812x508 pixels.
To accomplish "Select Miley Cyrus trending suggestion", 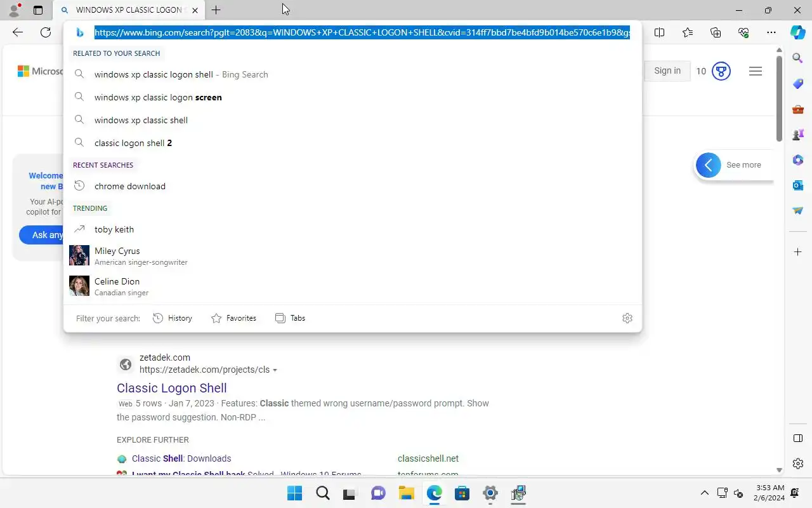I will point(352,255).
